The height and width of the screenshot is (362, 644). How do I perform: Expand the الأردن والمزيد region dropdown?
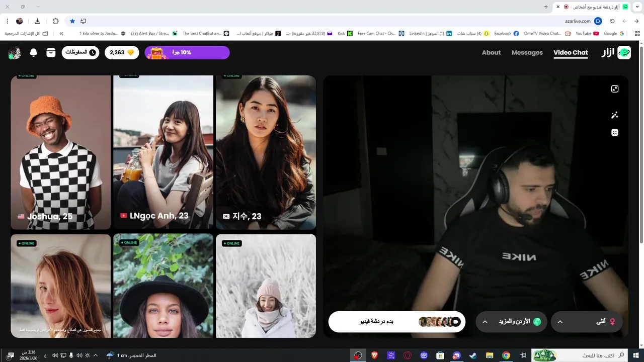pyautogui.click(x=511, y=322)
